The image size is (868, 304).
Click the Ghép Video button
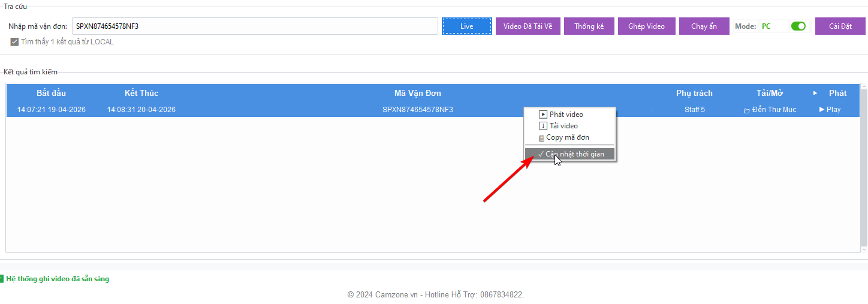pos(646,26)
